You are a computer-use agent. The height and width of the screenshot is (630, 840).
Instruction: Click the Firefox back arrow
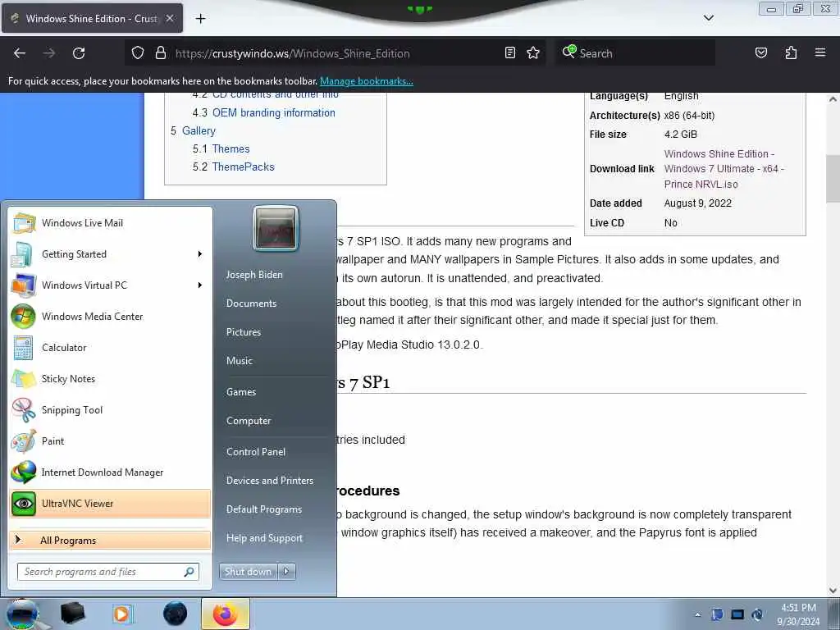(20, 53)
